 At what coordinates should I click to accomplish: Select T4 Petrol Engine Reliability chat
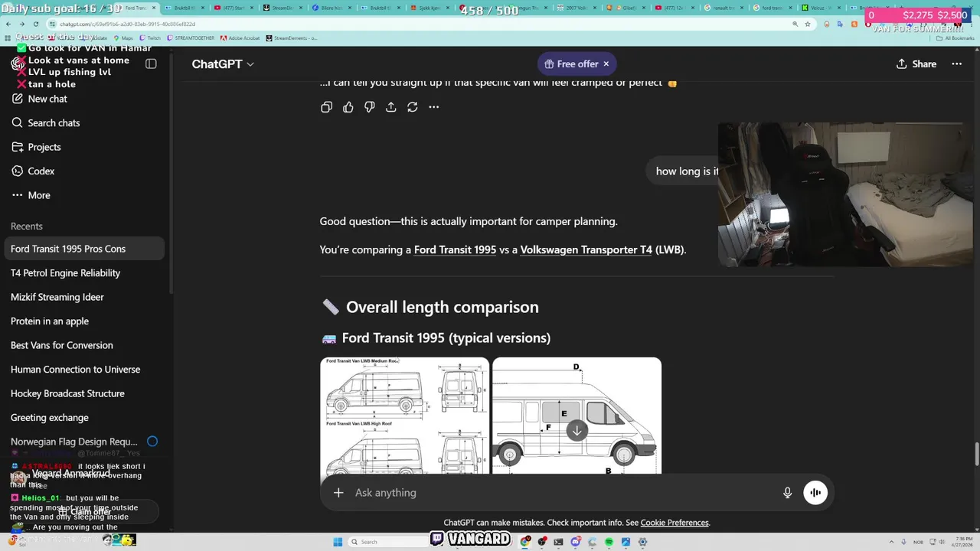(84, 273)
